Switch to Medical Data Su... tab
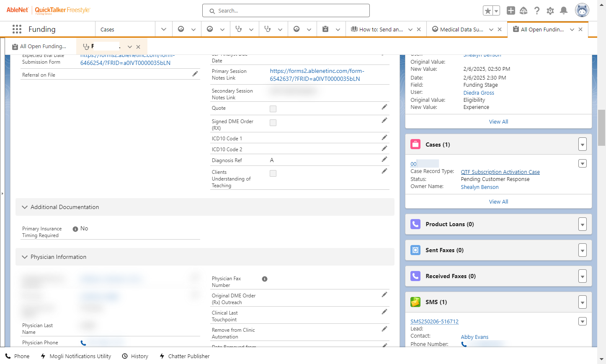606x364 pixels. pos(458,29)
